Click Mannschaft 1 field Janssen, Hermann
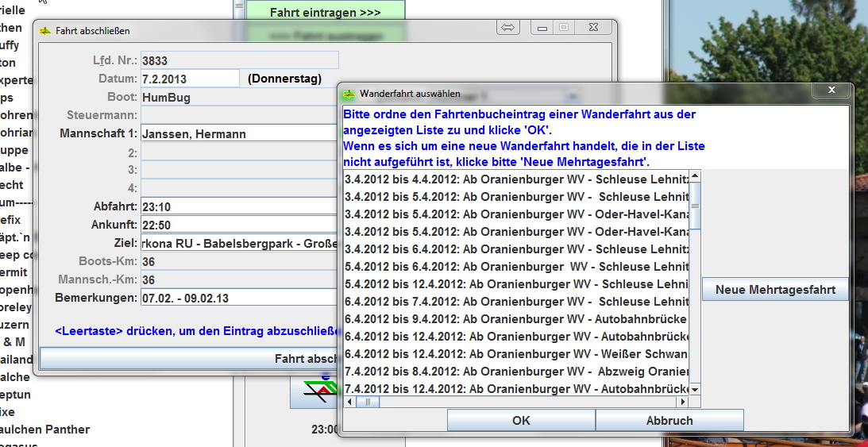The width and height of the screenshot is (868, 447). point(240,133)
